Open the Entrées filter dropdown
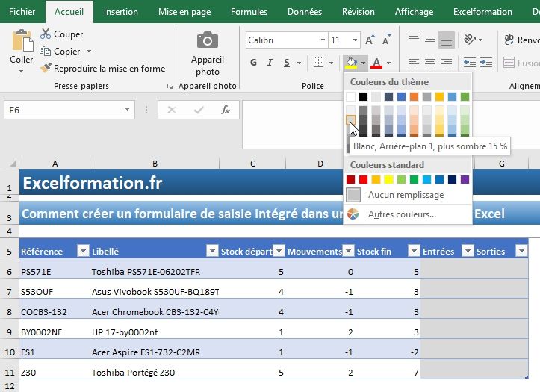This screenshot has width=540, height=392. click(468, 251)
